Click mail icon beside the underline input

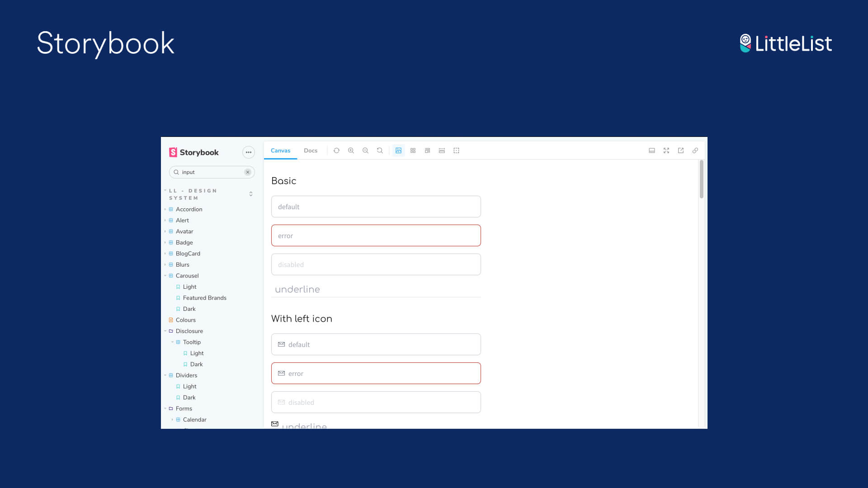tap(275, 424)
